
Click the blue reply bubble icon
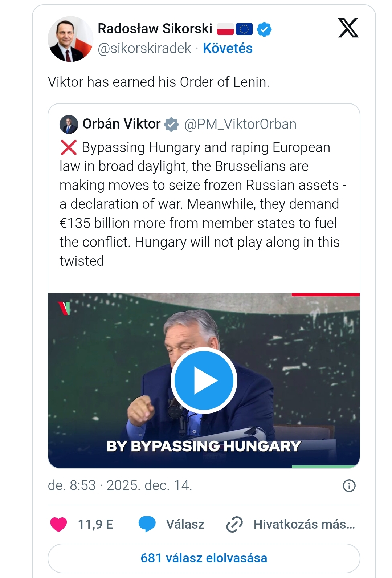(x=147, y=524)
